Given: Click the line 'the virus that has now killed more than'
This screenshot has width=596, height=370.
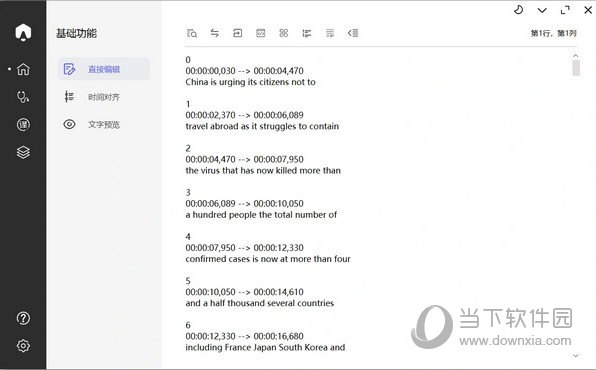Looking at the screenshot, I should click(x=263, y=170).
